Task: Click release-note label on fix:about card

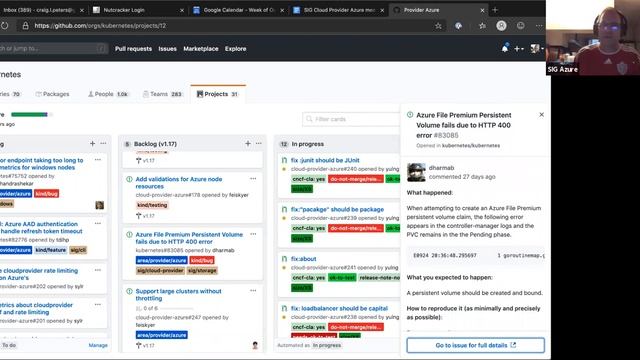Action: [380, 278]
